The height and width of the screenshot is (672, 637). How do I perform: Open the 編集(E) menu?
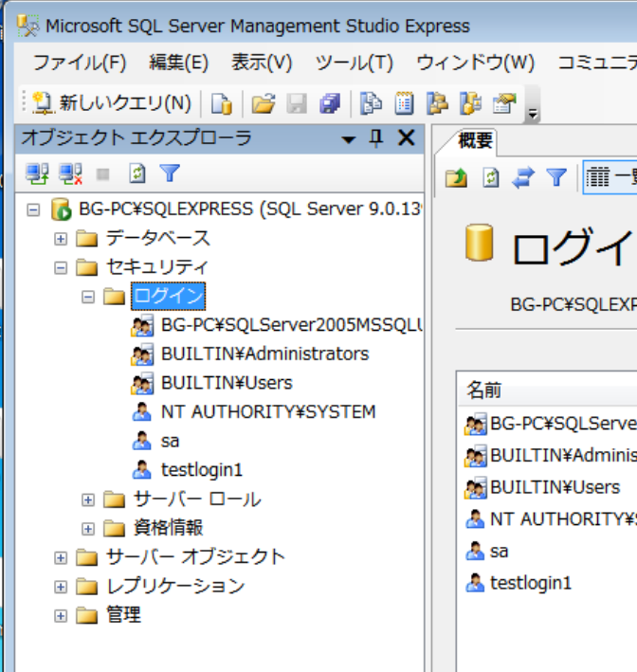click(179, 63)
